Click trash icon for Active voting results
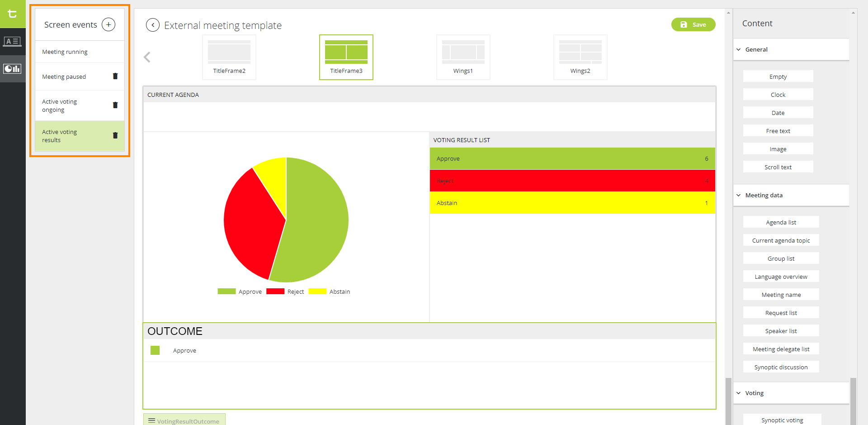868x425 pixels. pyautogui.click(x=115, y=136)
